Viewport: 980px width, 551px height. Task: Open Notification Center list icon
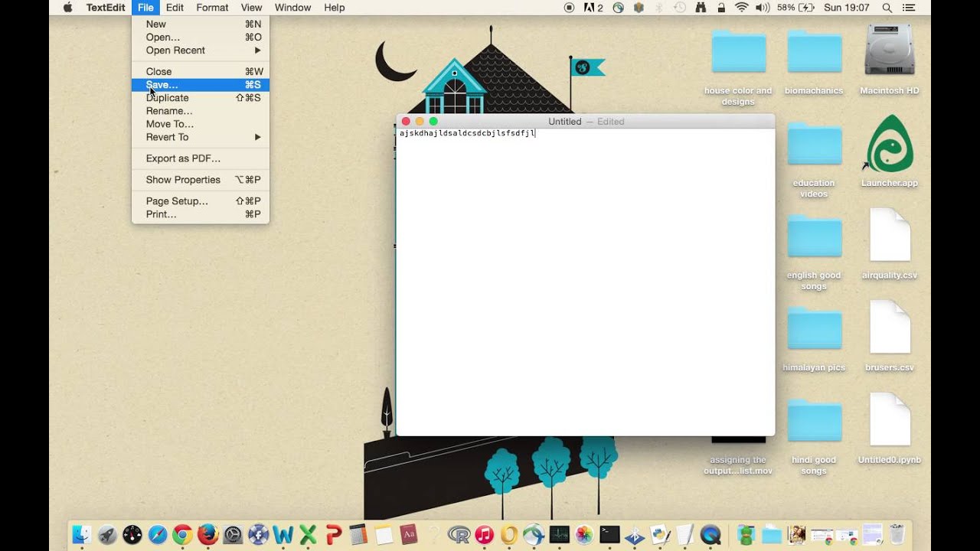point(910,8)
